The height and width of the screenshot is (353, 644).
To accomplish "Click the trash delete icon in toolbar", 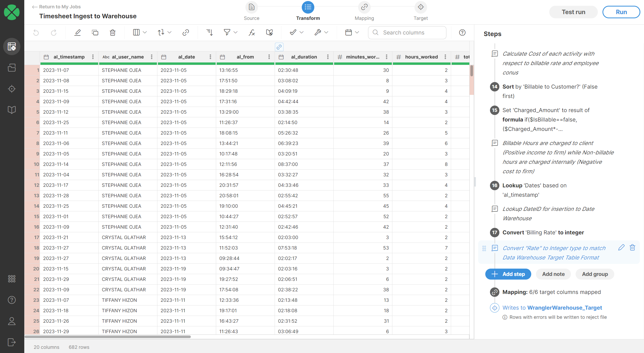I will point(113,32).
